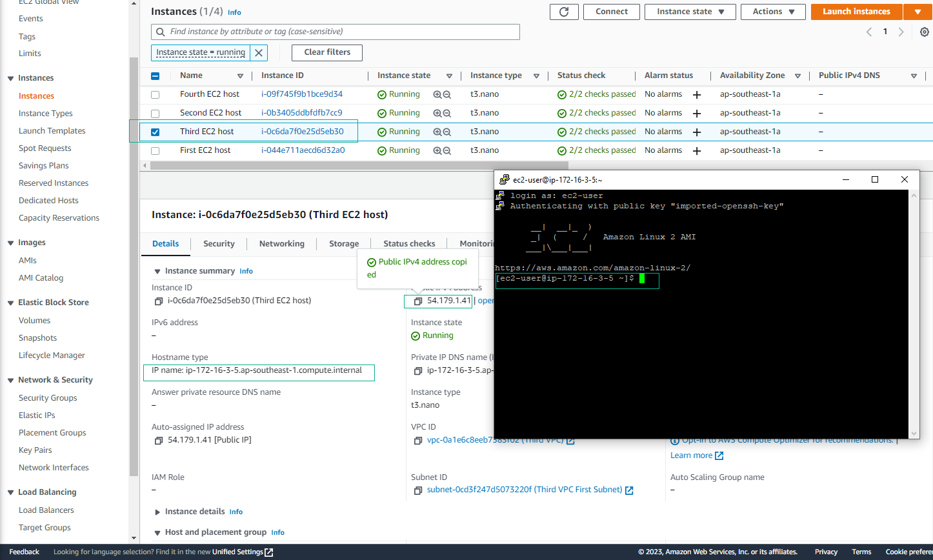933x560 pixels.
Task: Click the Learn more link
Action: point(691,455)
